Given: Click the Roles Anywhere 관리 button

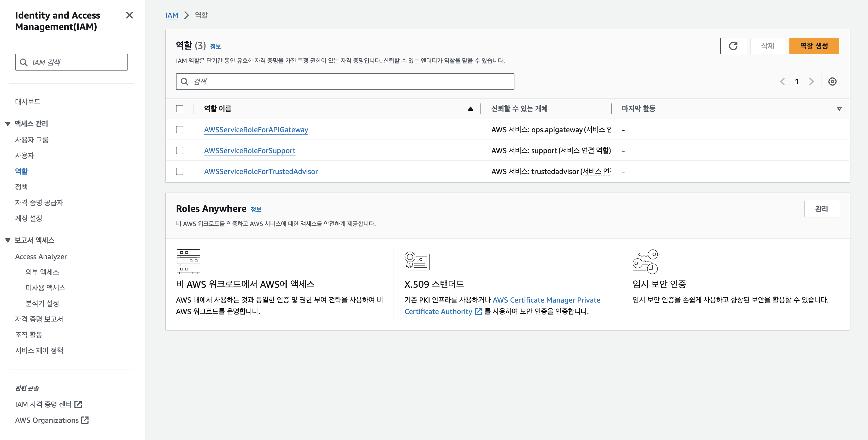Looking at the screenshot, I should (x=821, y=209).
